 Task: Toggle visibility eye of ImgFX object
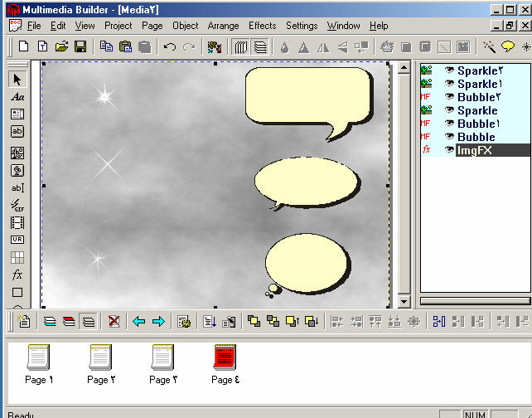[x=449, y=150]
